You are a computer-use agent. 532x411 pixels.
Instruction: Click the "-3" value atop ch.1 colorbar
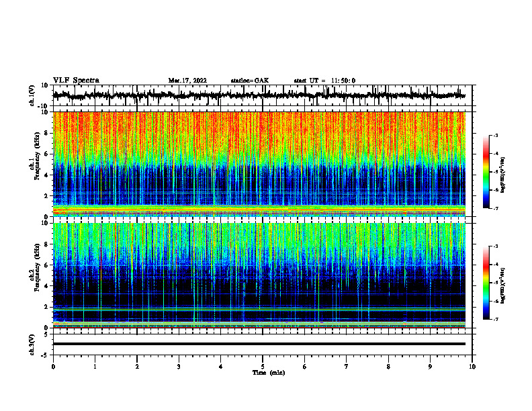coord(496,136)
